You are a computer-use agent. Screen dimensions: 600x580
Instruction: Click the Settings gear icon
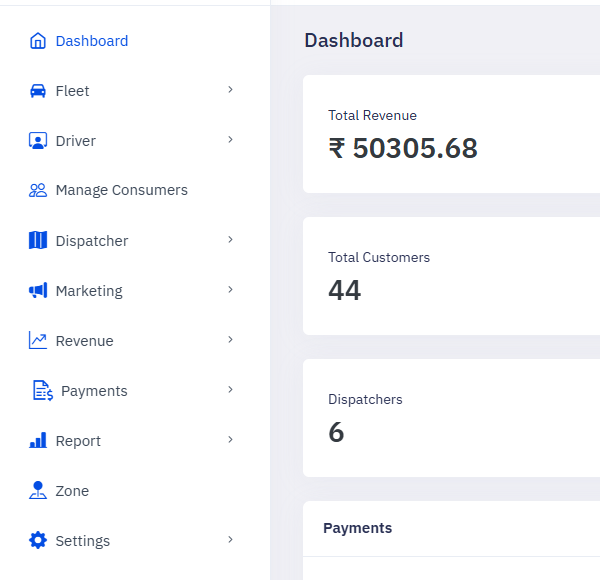(38, 540)
